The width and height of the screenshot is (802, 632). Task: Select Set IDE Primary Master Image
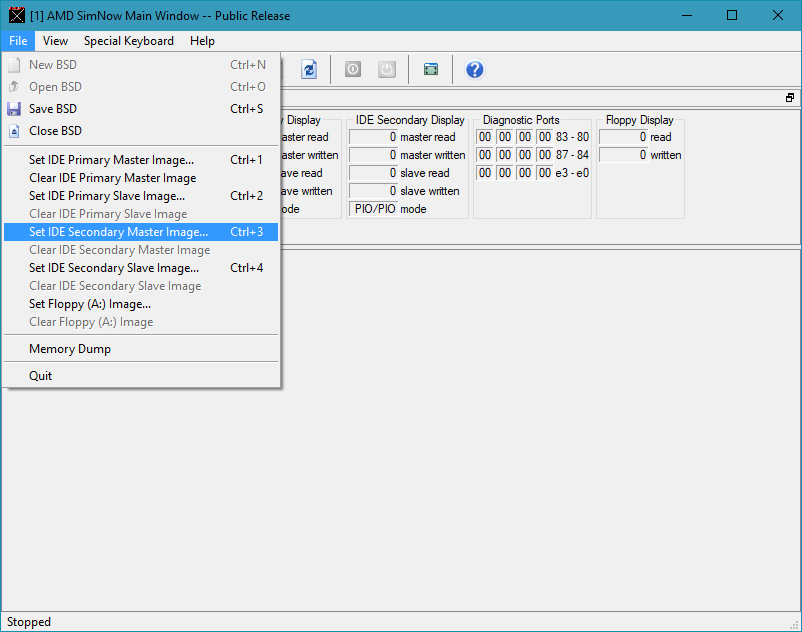click(111, 160)
